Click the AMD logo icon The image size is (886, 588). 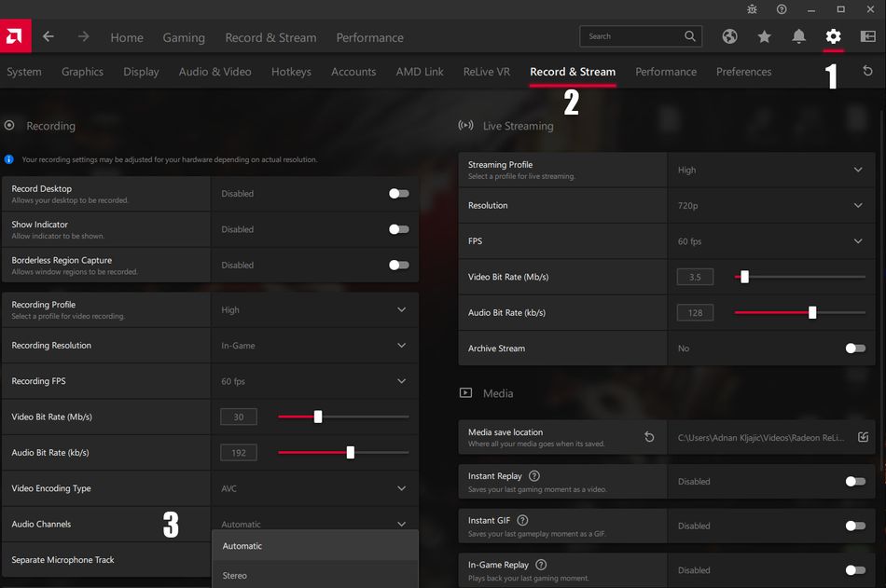pos(15,36)
